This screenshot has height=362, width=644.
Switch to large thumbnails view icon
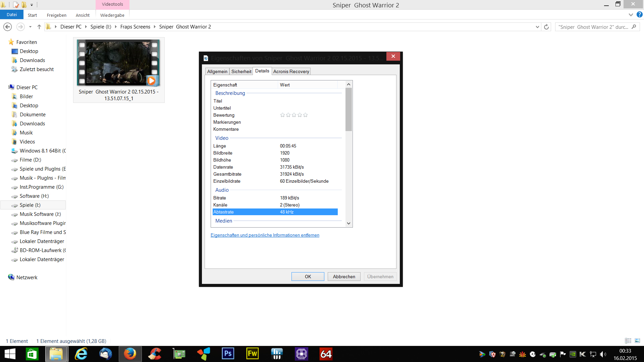click(x=637, y=341)
